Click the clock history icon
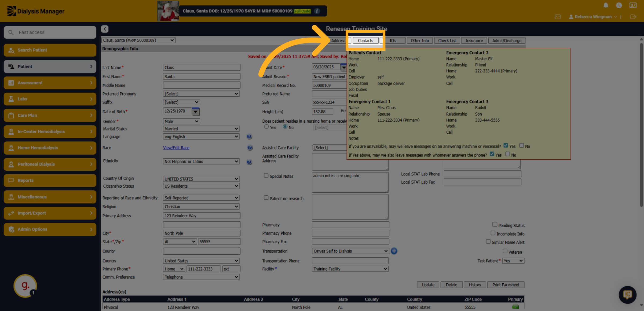644x311 pixels. pos(619,5)
